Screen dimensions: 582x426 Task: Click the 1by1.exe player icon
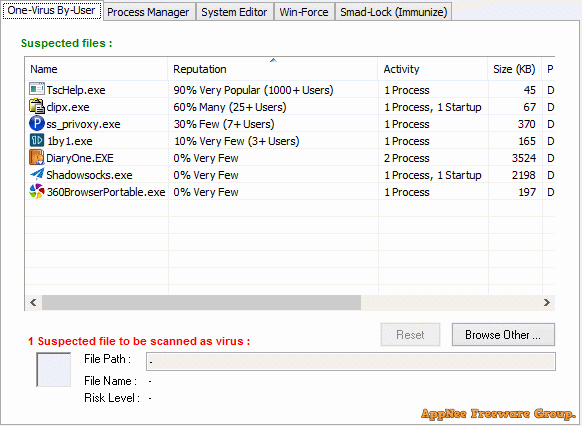click(37, 140)
